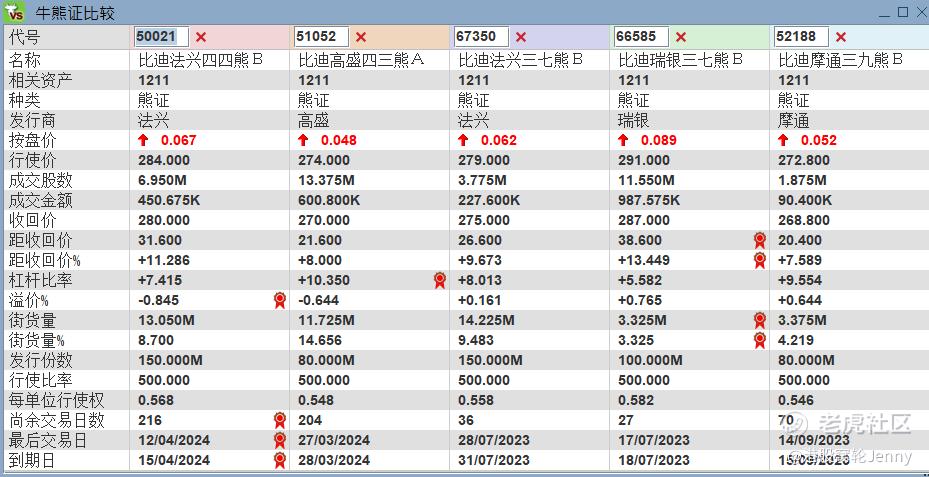Click the volume value 13.375M
The height and width of the screenshot is (477, 929).
(x=326, y=180)
